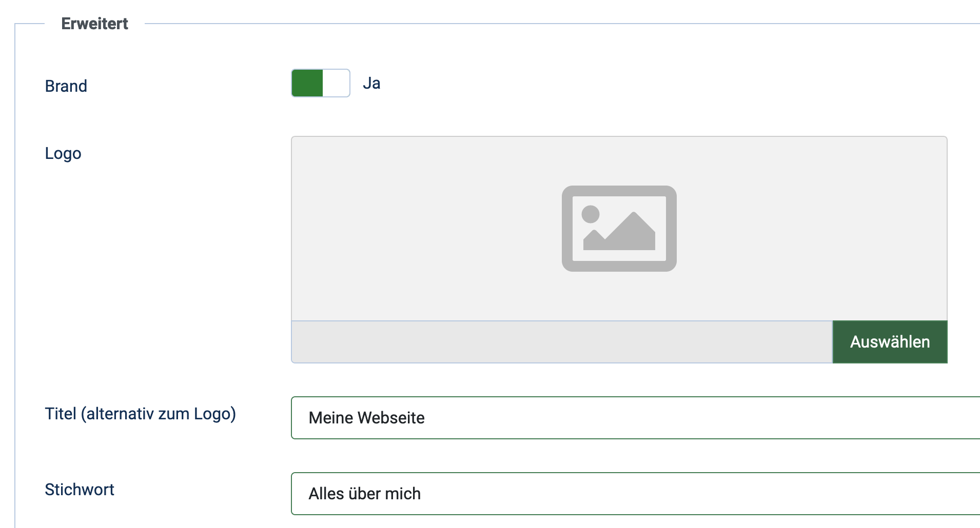Click the "Logo" field label
This screenshot has width=980, height=528.
click(x=63, y=153)
